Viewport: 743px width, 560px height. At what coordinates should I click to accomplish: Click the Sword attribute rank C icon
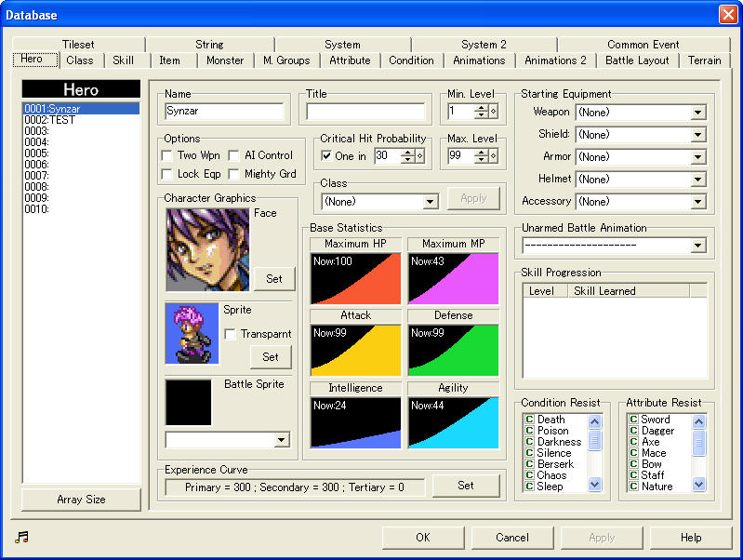pyautogui.click(x=633, y=420)
